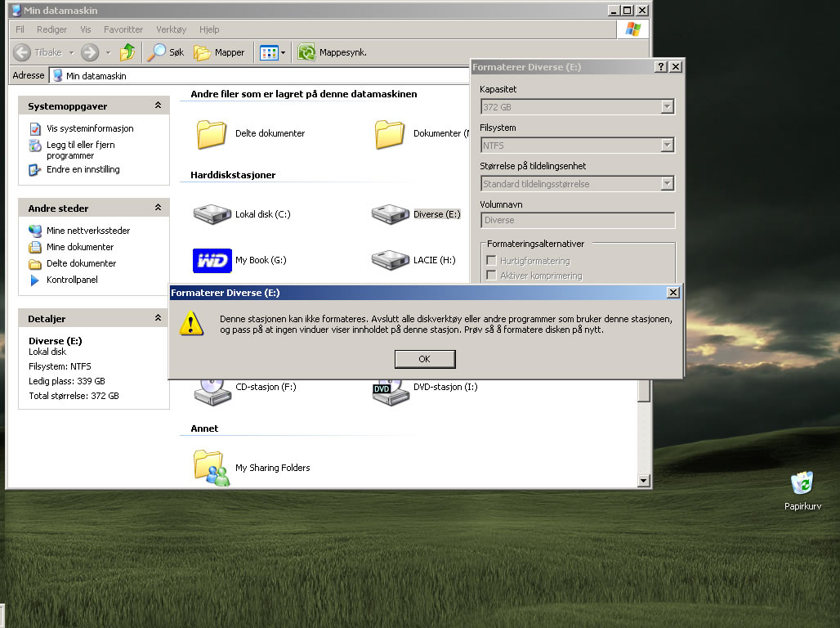Click the Min datamaskin icon in address bar
Screen dimensions: 840x628
57,75
